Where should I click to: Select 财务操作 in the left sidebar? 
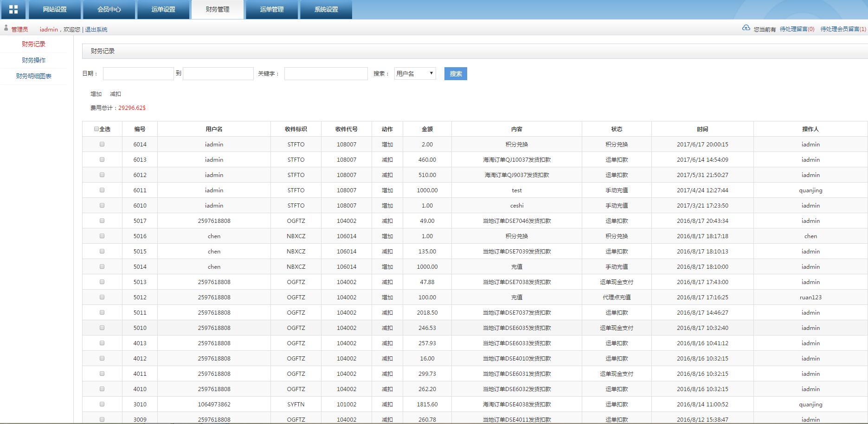click(33, 60)
